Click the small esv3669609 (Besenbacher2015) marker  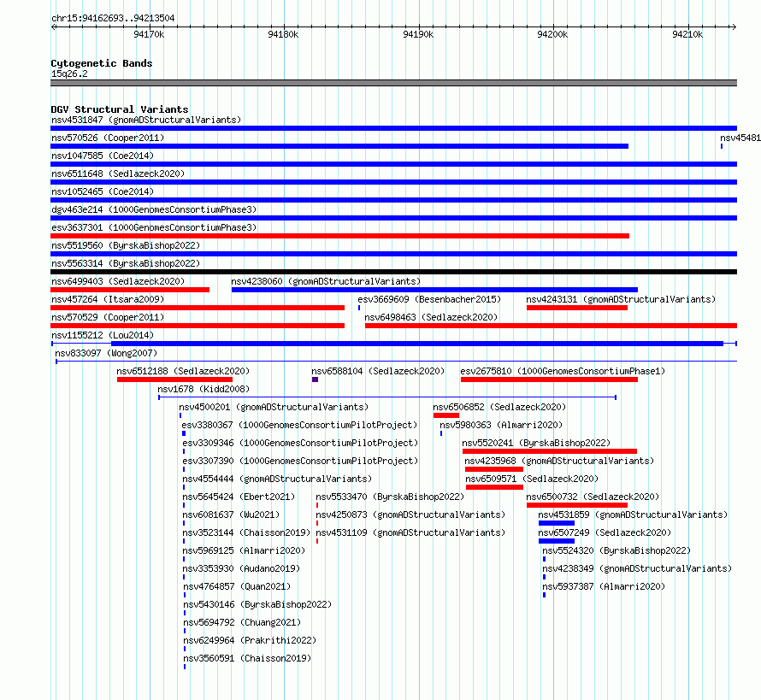click(x=359, y=308)
